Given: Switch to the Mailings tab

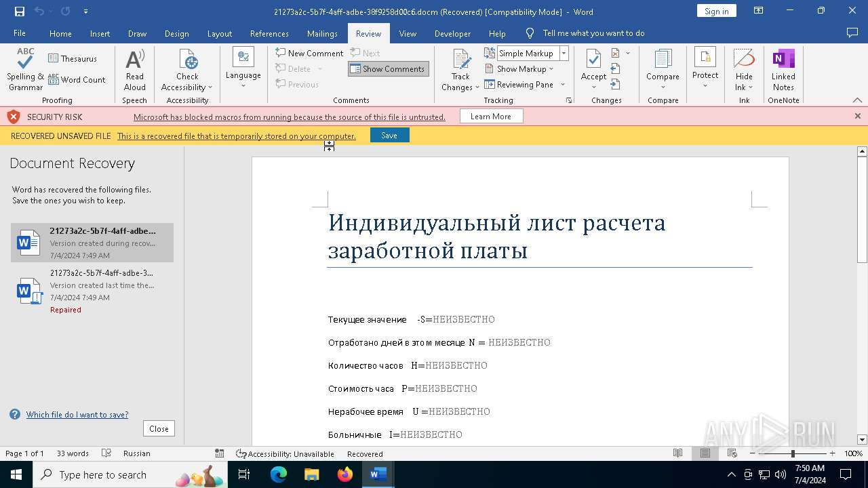Looking at the screenshot, I should point(322,33).
